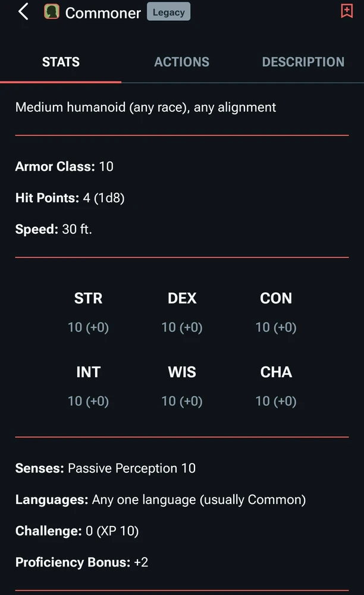Image resolution: width=364 pixels, height=595 pixels.
Task: Tap the STR ability score
Action: click(x=88, y=312)
